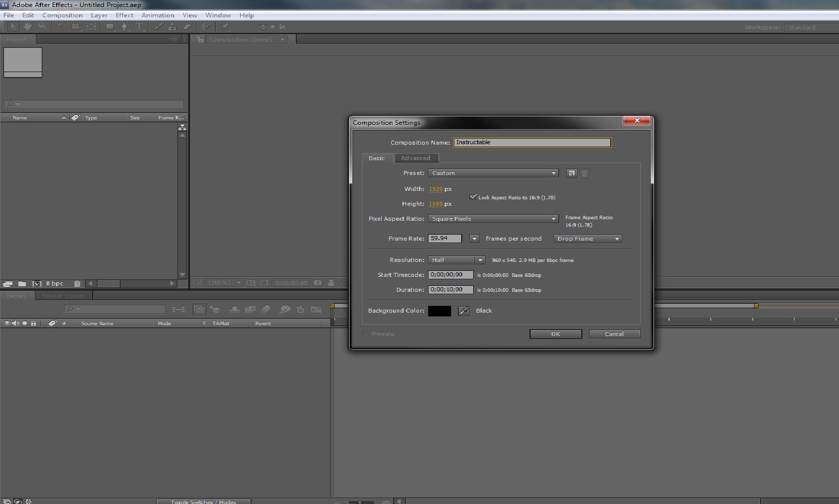The width and height of the screenshot is (839, 504).
Task: Select the Roto Brush tool
Action: pos(206,27)
